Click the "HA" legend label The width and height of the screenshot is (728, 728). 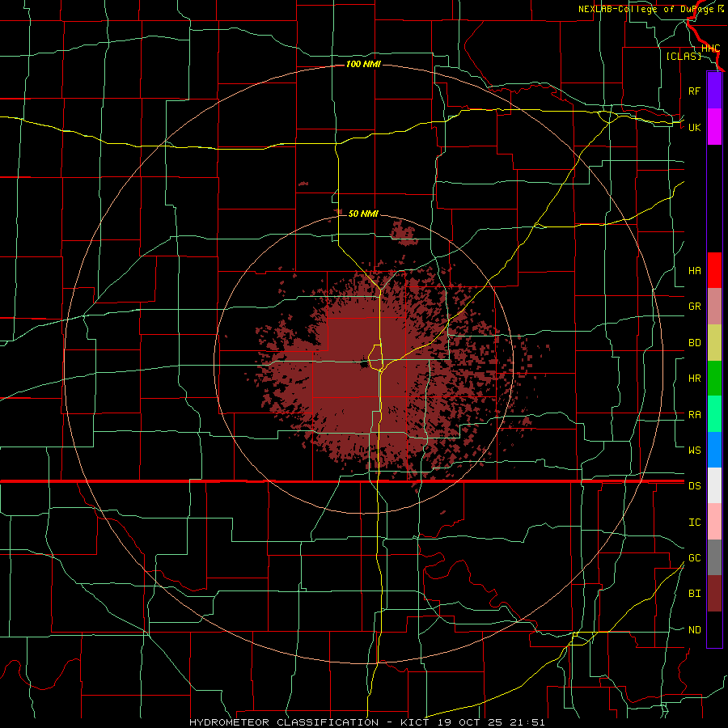tap(695, 271)
